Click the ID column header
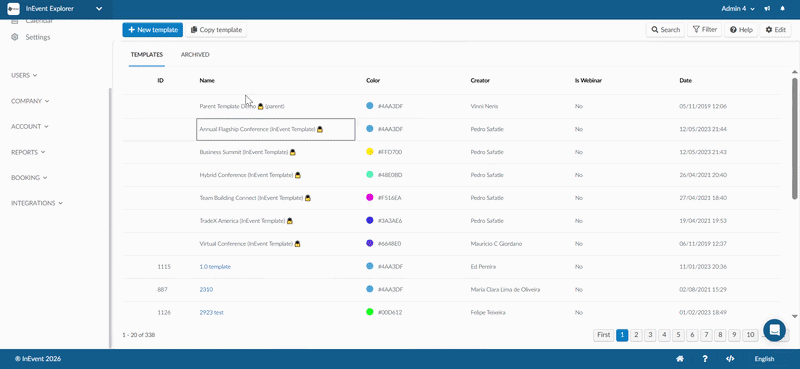The height and width of the screenshot is (369, 800). coord(160,81)
